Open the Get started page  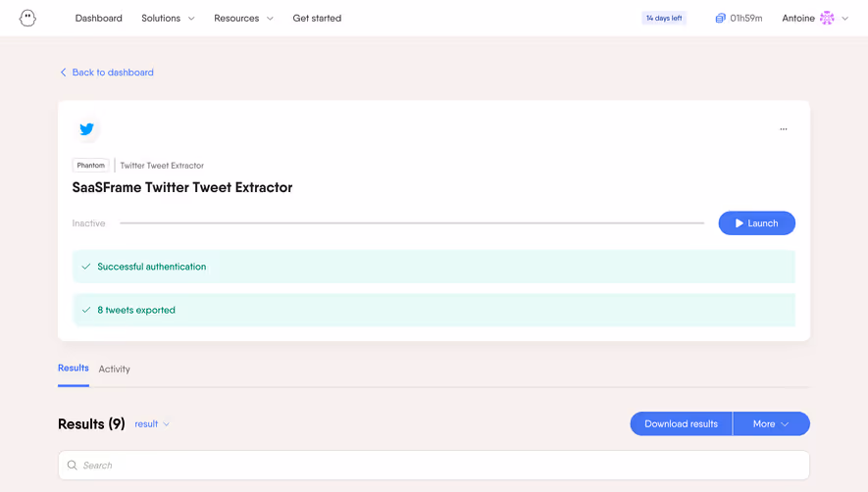[x=317, y=19]
